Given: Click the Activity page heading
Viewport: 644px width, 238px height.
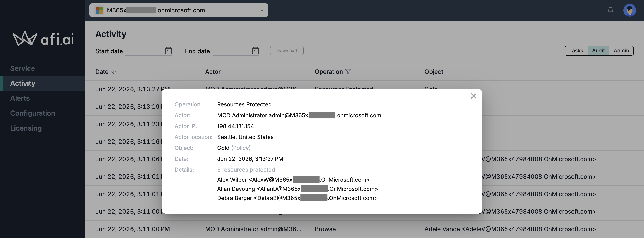Looking at the screenshot, I should (x=111, y=34).
